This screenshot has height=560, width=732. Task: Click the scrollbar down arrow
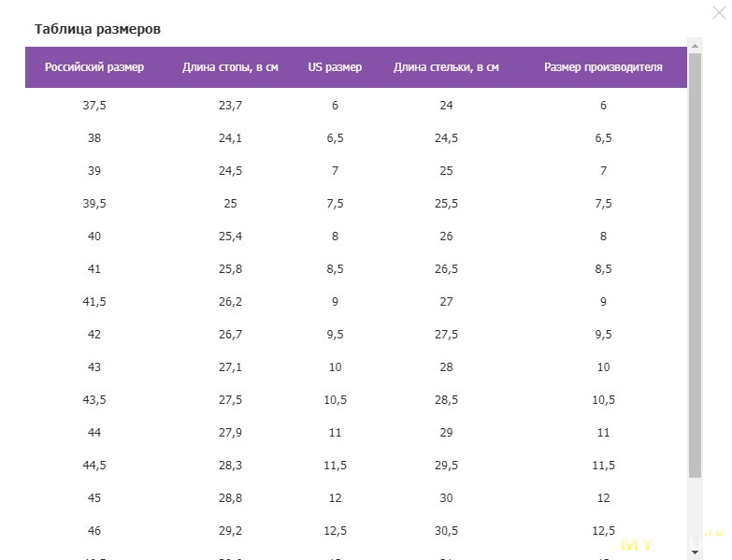(x=695, y=553)
